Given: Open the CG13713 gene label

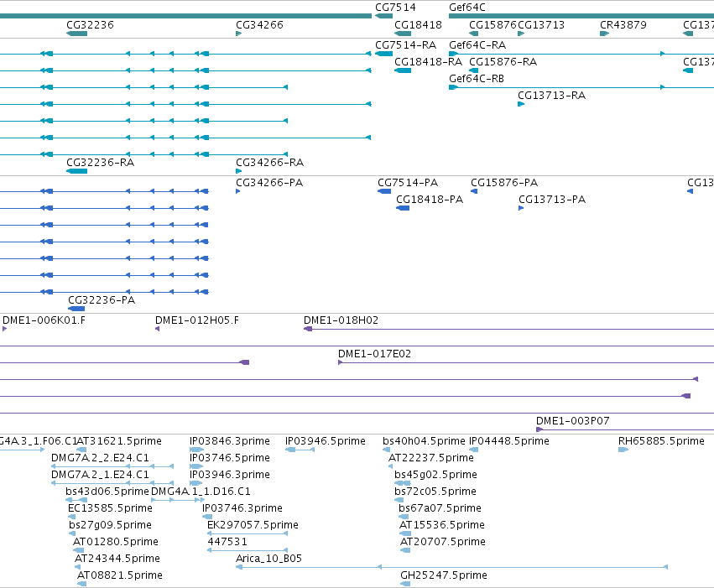Looking at the screenshot, I should [541, 24].
